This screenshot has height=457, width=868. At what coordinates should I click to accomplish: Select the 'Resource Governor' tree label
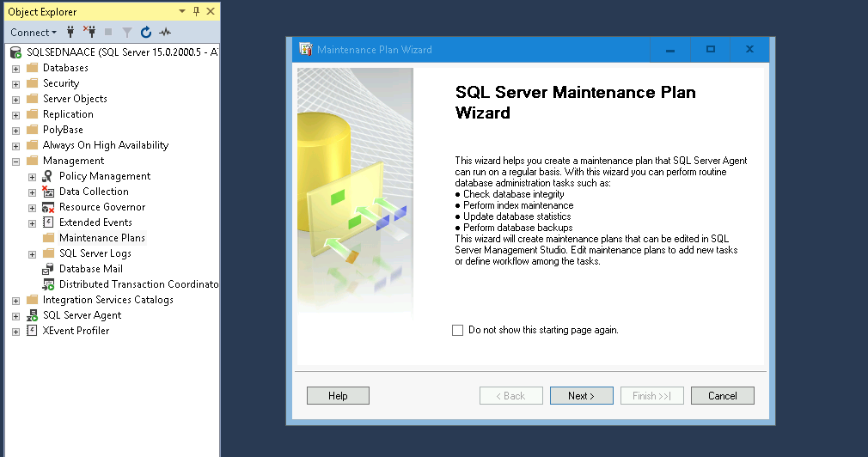click(x=102, y=207)
